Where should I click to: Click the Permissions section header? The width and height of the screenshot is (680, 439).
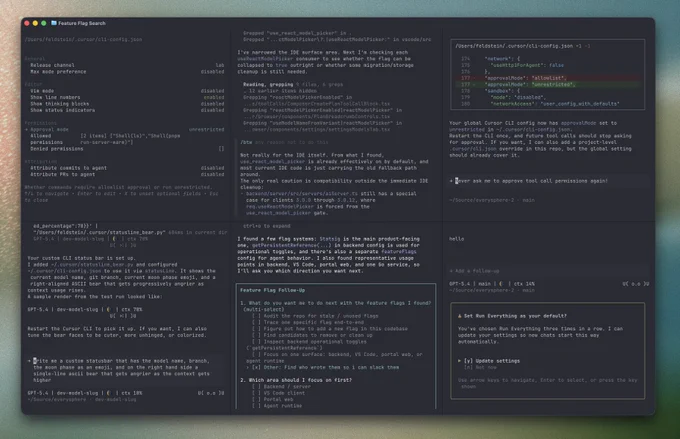point(41,123)
